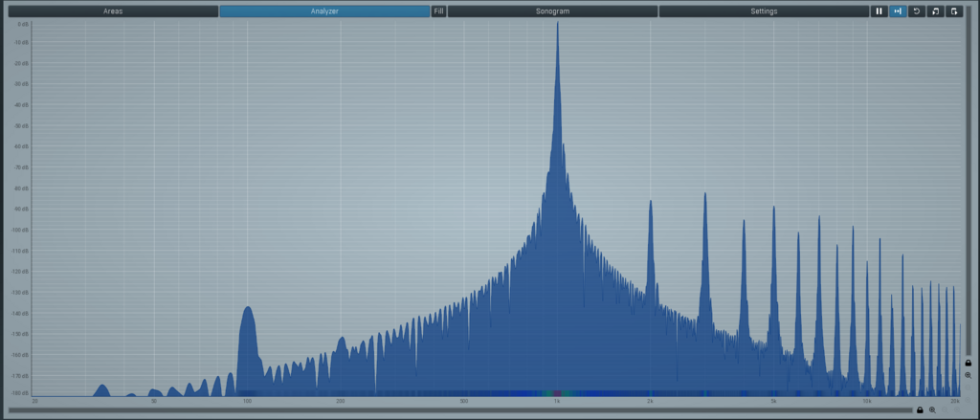The height and width of the screenshot is (420, 980).
Task: Click the horizontal scrollbar at the bottom
Action: pyautogui.click(x=460, y=410)
